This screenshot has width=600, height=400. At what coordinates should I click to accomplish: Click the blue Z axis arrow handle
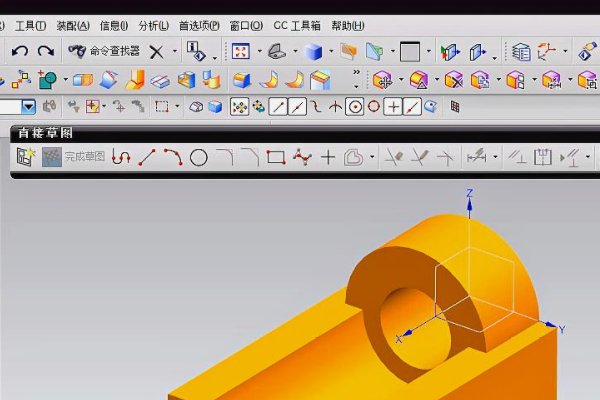469,203
